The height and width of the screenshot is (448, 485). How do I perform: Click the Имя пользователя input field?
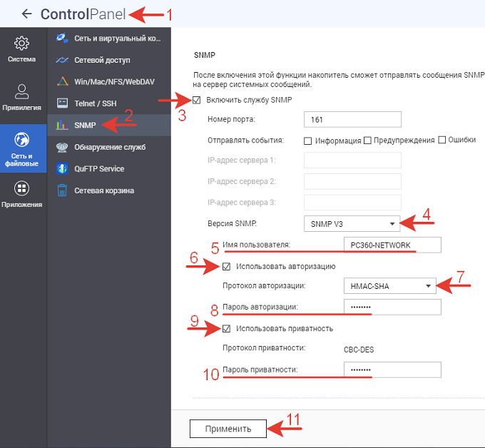pyautogui.click(x=392, y=245)
